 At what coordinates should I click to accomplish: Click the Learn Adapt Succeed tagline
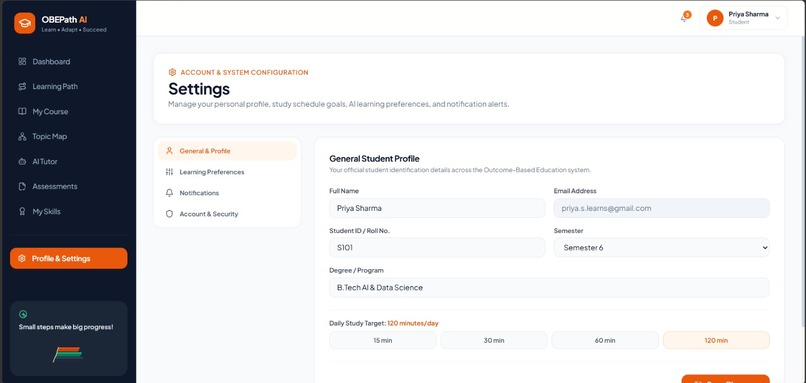[74, 30]
